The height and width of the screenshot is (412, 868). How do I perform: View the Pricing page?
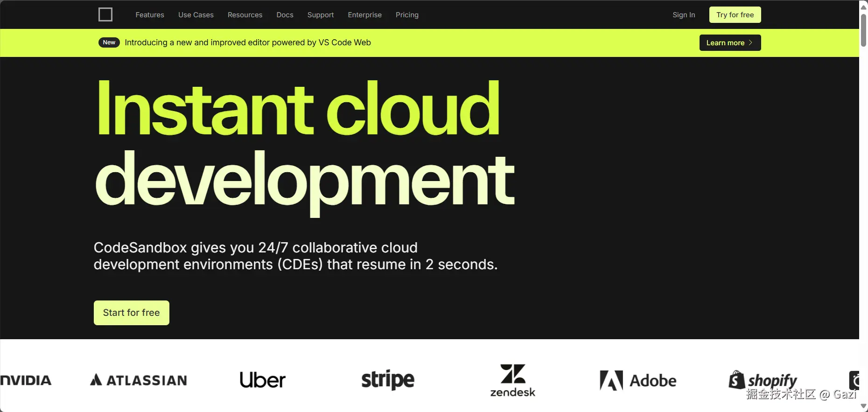coord(407,15)
